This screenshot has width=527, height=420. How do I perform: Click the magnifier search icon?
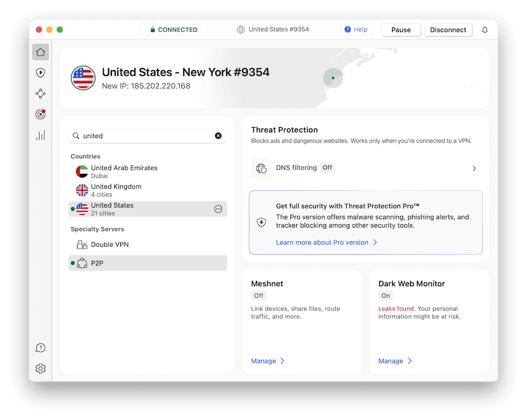click(76, 136)
